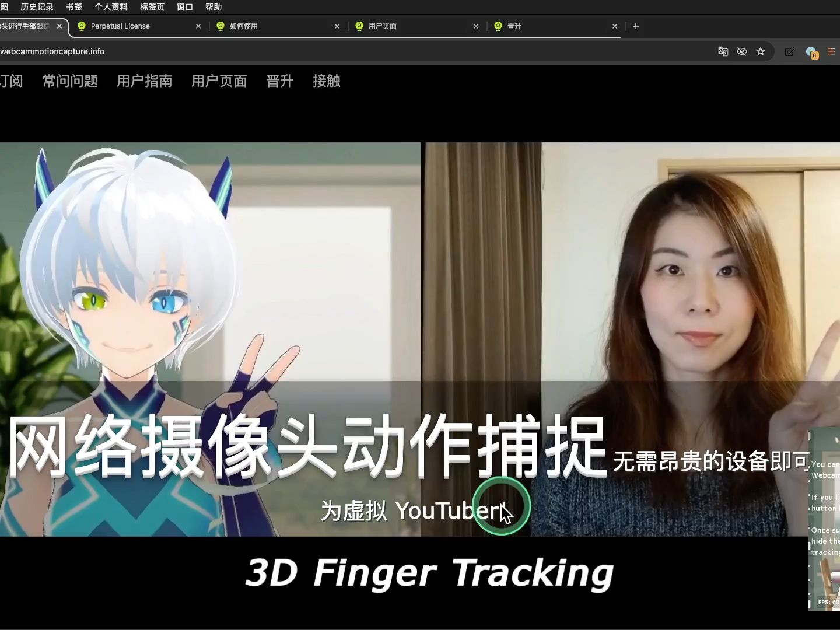Open the 窗口 menu
Image resolution: width=840 pixels, height=630 pixels.
(185, 7)
